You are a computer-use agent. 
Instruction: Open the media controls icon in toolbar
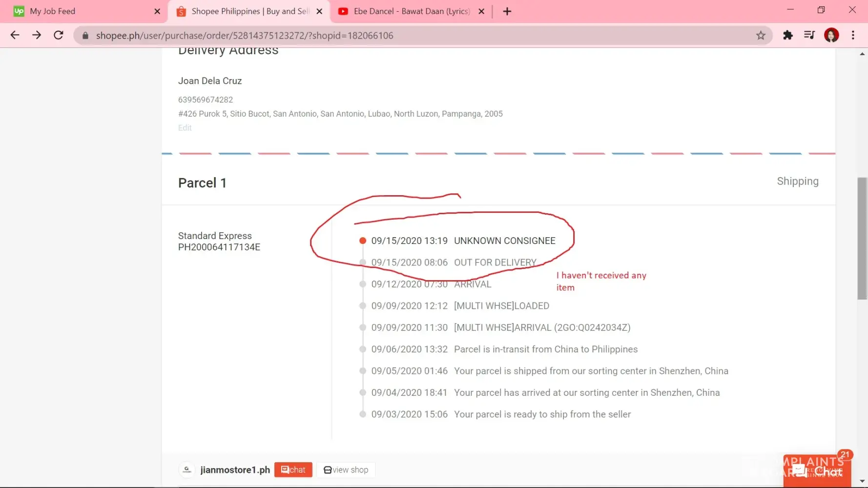click(x=809, y=35)
